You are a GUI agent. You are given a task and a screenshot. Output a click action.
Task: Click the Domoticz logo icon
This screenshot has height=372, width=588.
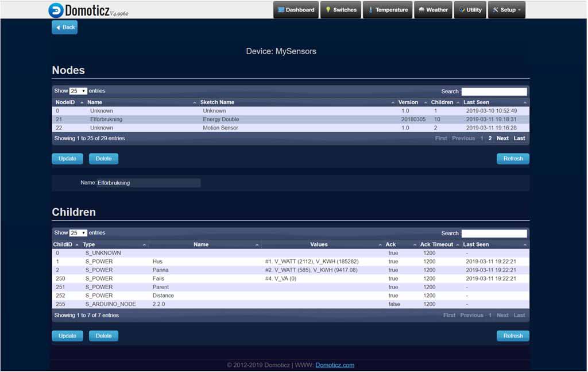56,10
